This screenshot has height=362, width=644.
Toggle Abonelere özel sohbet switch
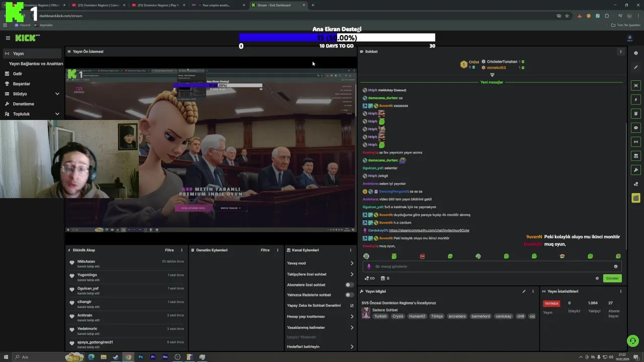click(x=349, y=285)
